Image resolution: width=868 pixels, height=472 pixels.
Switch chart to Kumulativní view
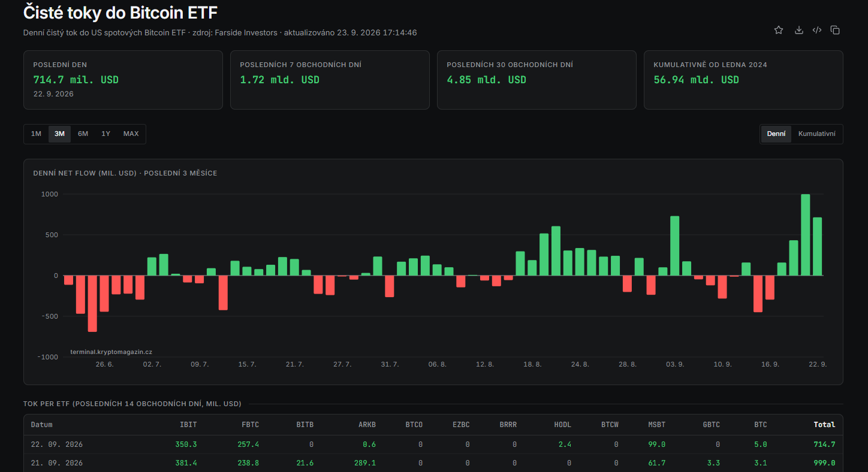816,134
